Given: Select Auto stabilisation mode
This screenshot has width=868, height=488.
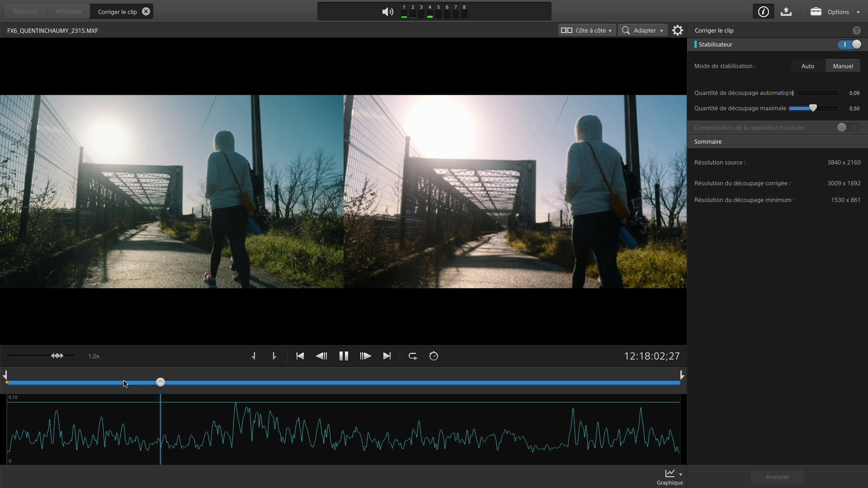Looking at the screenshot, I should point(807,66).
